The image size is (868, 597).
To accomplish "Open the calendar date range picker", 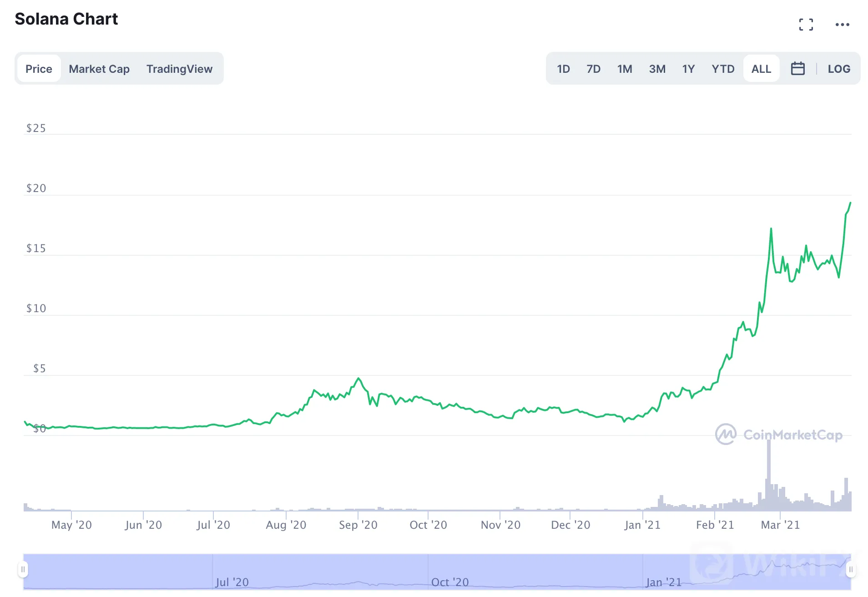I will tap(797, 69).
